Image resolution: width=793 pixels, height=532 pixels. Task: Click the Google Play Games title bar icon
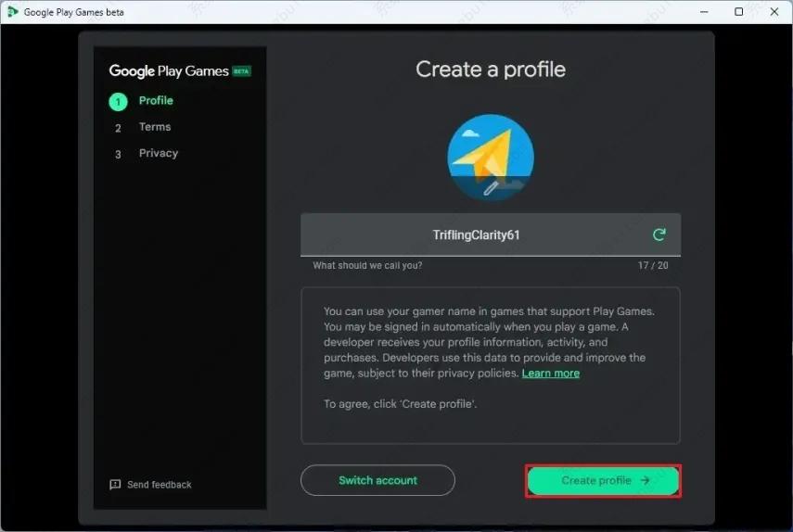tap(12, 12)
